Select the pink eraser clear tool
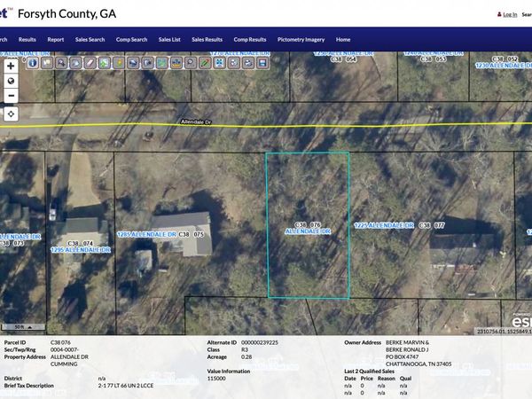This screenshot has height=399, width=532. click(x=90, y=63)
